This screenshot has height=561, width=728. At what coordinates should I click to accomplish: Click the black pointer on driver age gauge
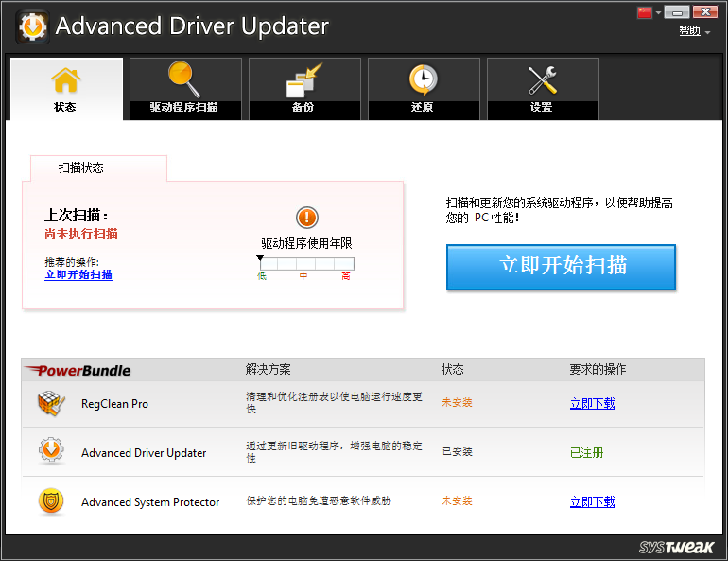point(260,257)
